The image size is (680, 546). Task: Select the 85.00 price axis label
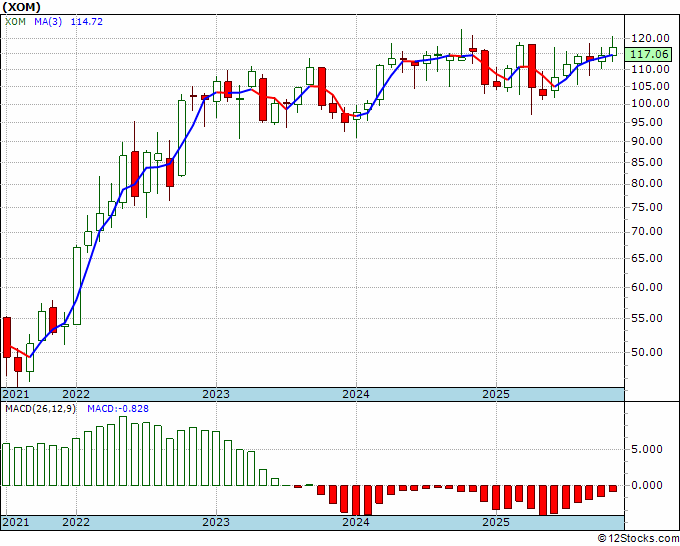(x=647, y=162)
